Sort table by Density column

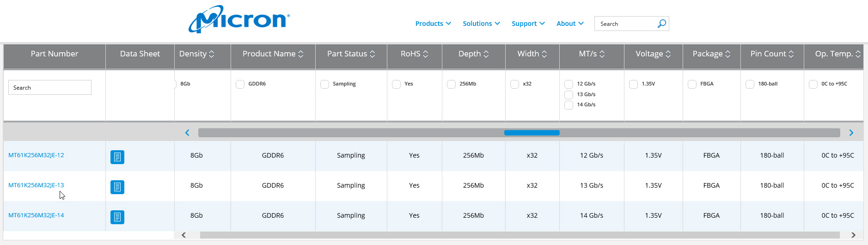211,54
